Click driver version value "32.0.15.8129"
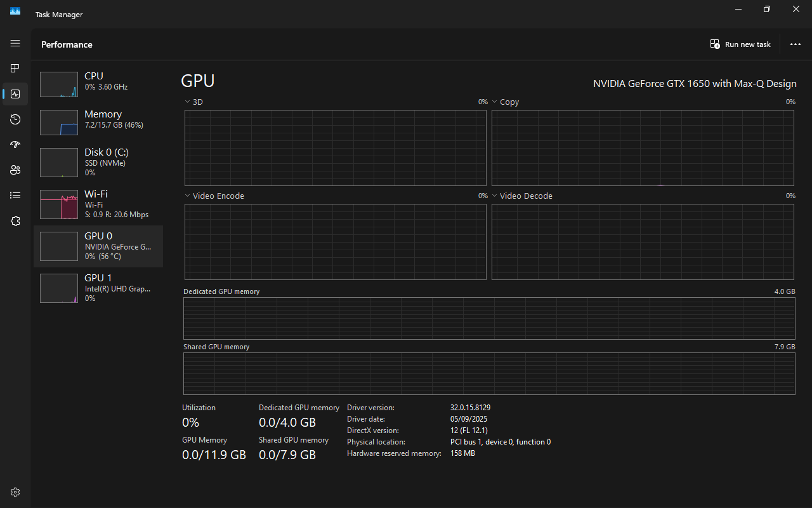This screenshot has width=812, height=508. click(x=470, y=408)
